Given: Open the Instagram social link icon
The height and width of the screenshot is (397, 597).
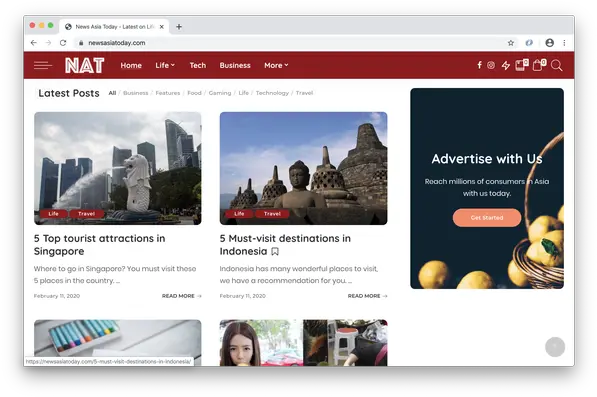Looking at the screenshot, I should pos(491,65).
